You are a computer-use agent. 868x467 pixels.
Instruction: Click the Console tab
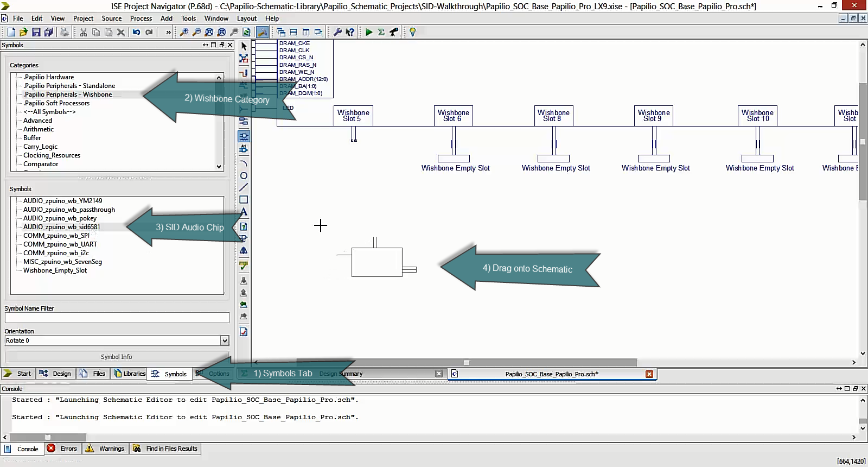point(22,449)
